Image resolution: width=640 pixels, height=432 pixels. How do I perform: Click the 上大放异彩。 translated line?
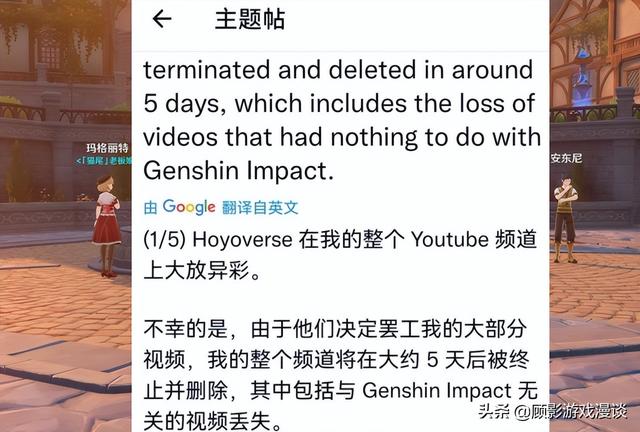pyautogui.click(x=202, y=270)
